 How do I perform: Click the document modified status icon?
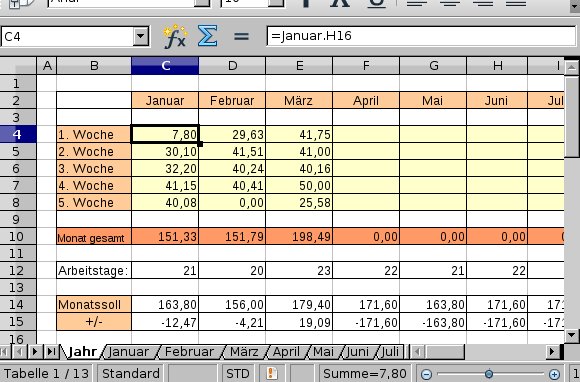pos(272,373)
